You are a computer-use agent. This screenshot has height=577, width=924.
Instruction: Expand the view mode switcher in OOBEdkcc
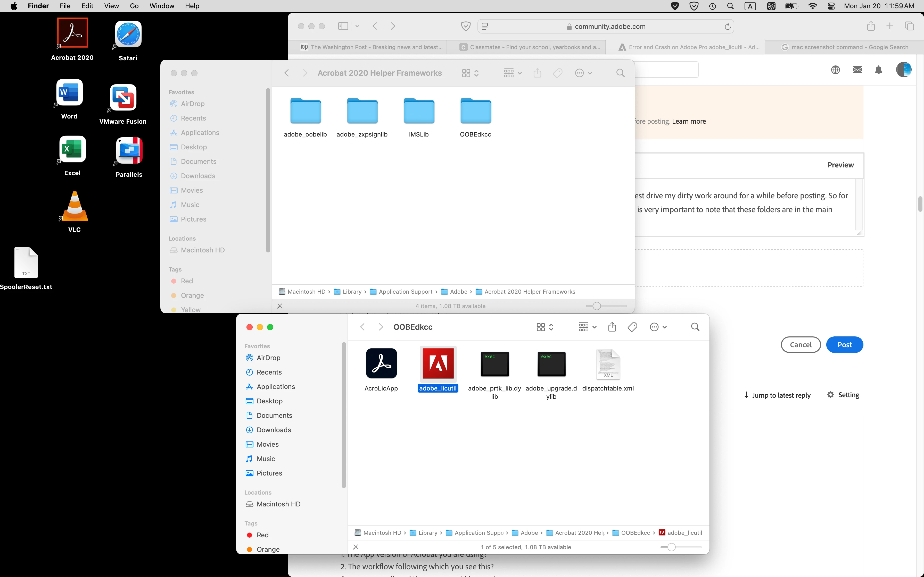point(545,327)
